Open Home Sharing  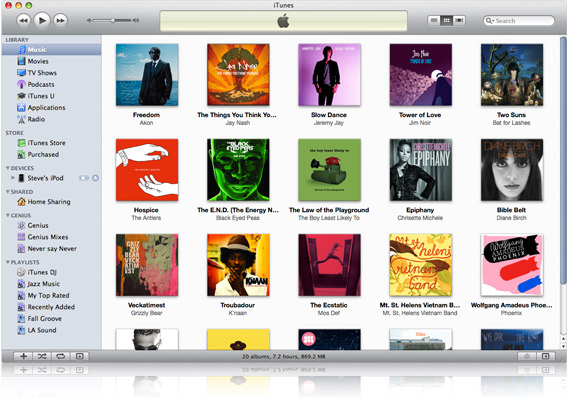point(52,202)
